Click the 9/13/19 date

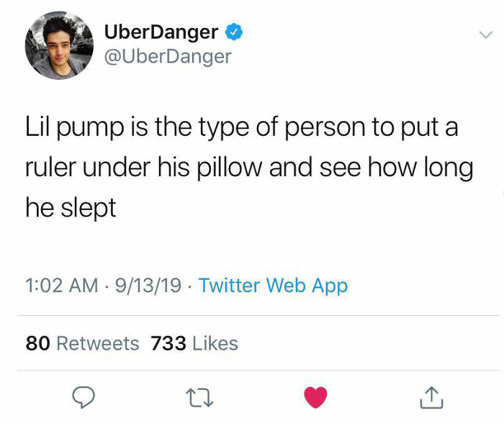[x=148, y=286]
